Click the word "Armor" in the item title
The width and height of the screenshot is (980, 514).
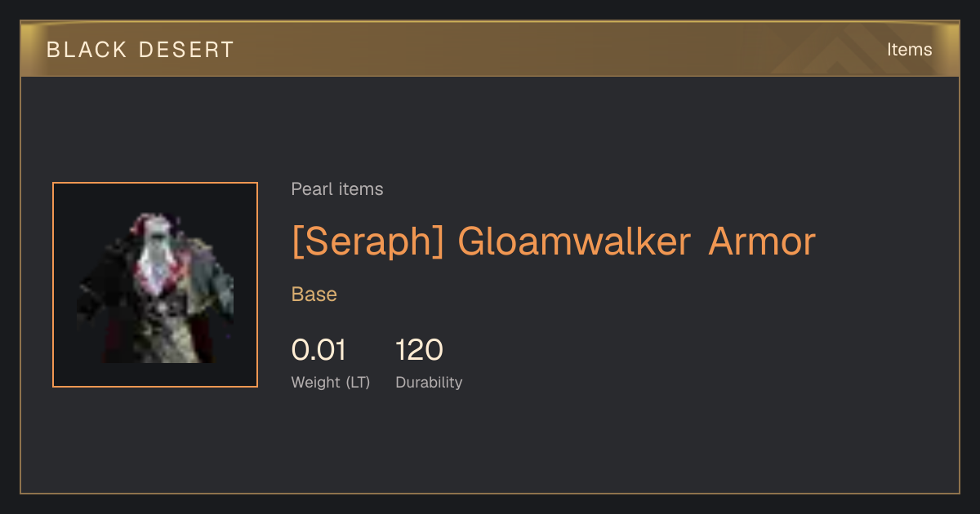762,241
